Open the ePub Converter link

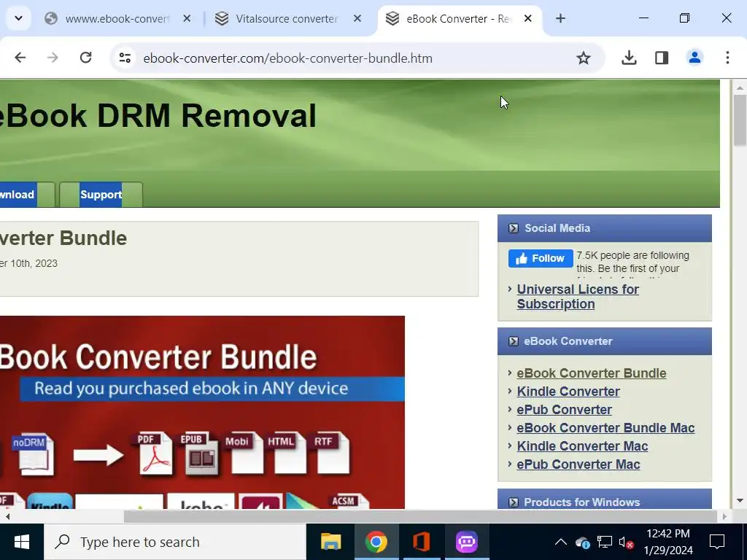(x=564, y=410)
